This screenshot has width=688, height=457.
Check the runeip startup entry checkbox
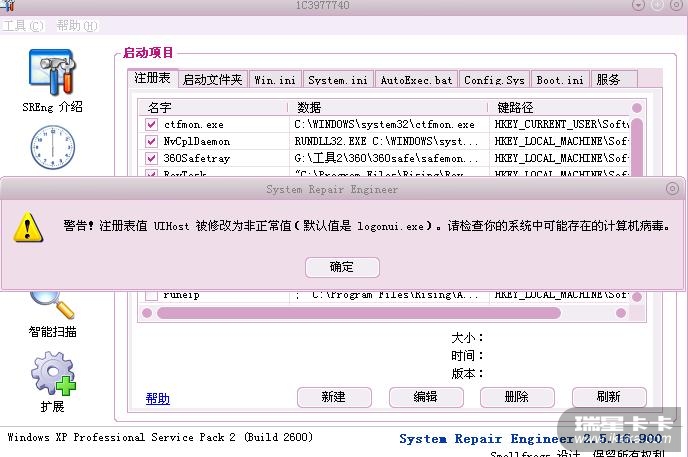[151, 295]
